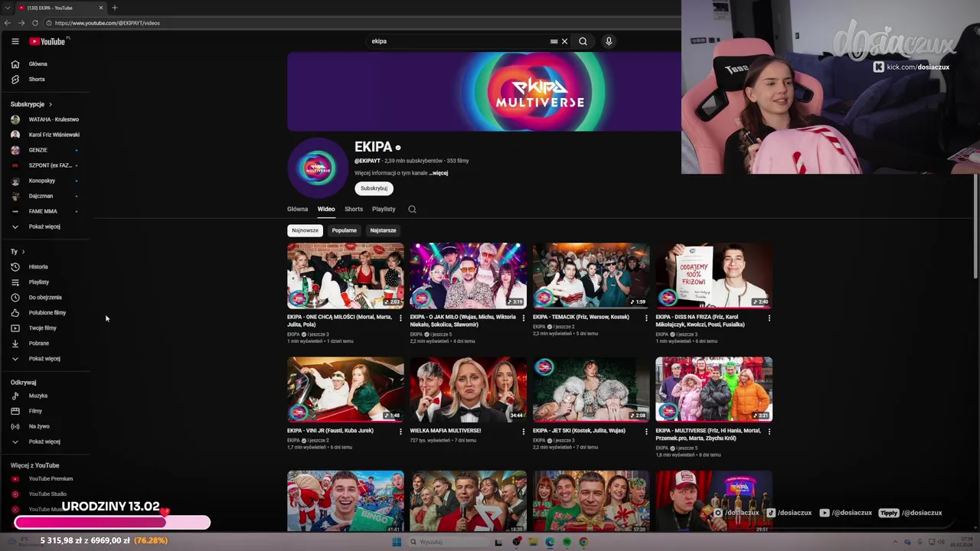Expand channel description with ...więcej
This screenshot has width=980, height=551.
click(x=439, y=173)
